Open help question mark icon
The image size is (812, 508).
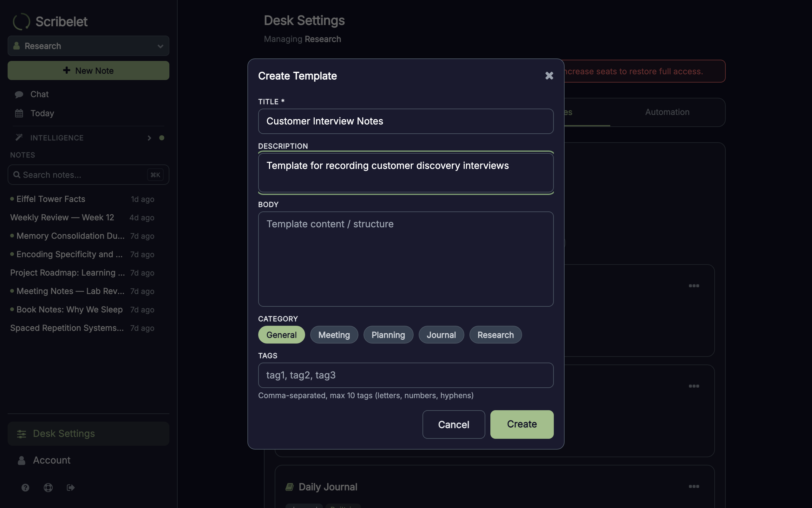pos(25,487)
